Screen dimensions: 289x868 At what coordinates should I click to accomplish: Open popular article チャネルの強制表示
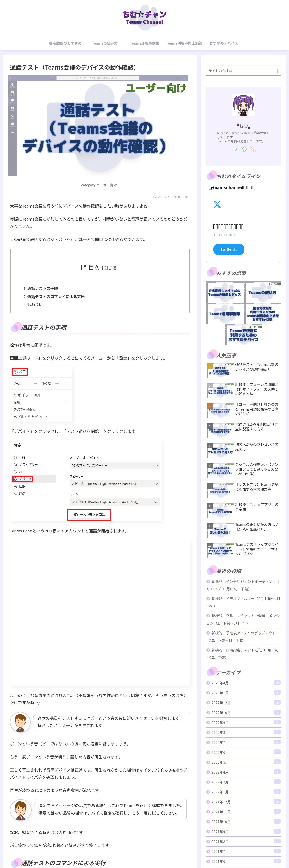coord(244,470)
